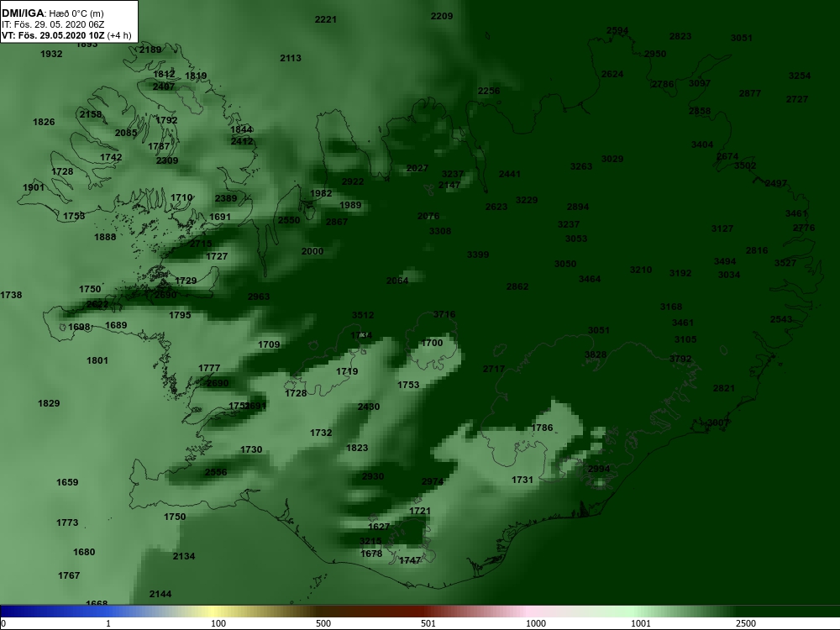Viewport: 840px width, 630px height.
Task: Click the map value 3007
Action: [718, 423]
